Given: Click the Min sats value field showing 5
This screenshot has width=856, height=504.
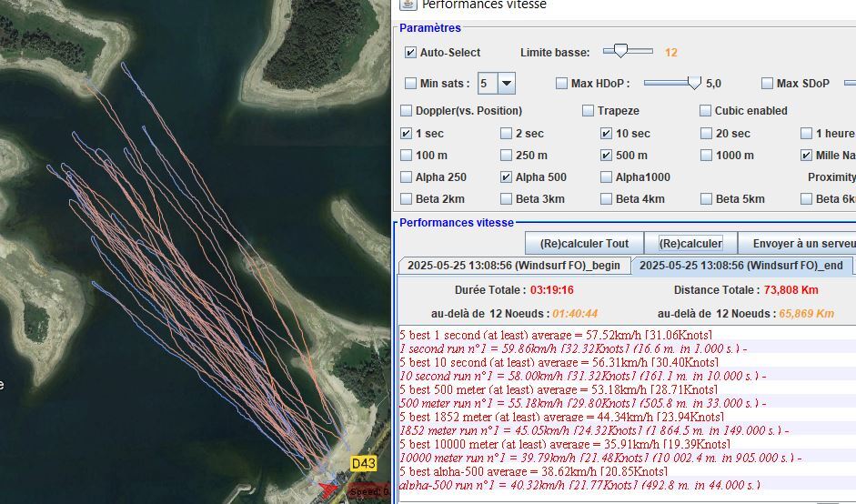Looking at the screenshot, I should (488, 84).
